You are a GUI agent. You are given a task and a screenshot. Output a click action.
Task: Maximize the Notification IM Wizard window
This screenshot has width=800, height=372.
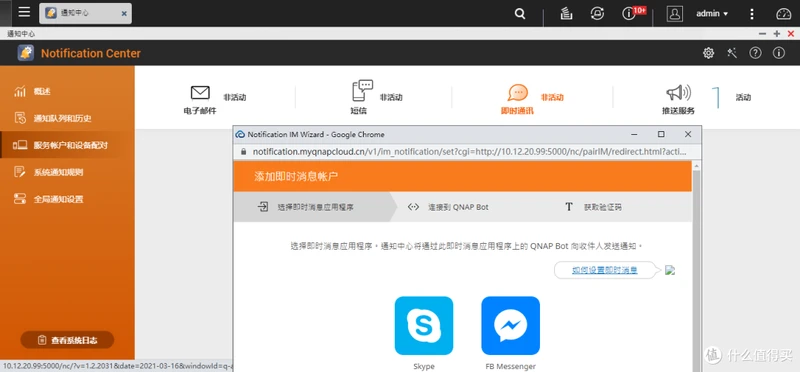click(661, 134)
